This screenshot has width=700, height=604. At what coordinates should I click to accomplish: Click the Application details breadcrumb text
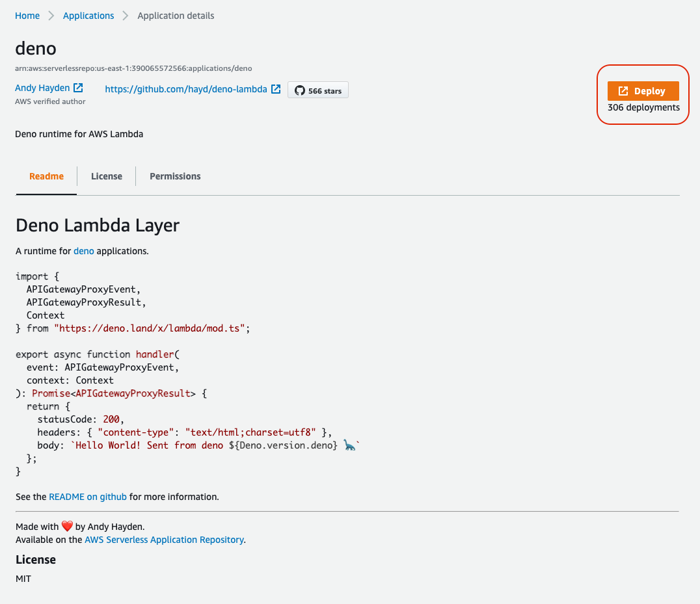tap(176, 16)
